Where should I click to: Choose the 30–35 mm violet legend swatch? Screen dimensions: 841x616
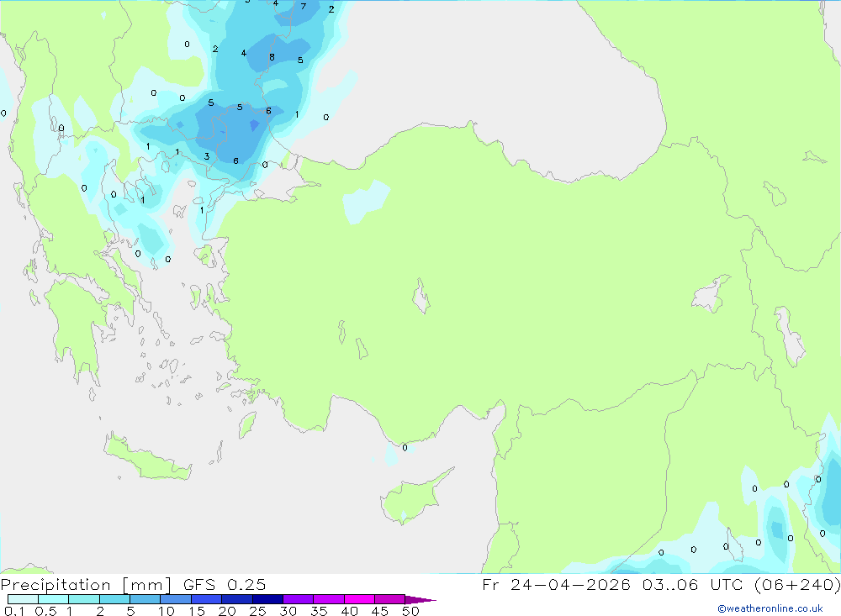tap(299, 599)
